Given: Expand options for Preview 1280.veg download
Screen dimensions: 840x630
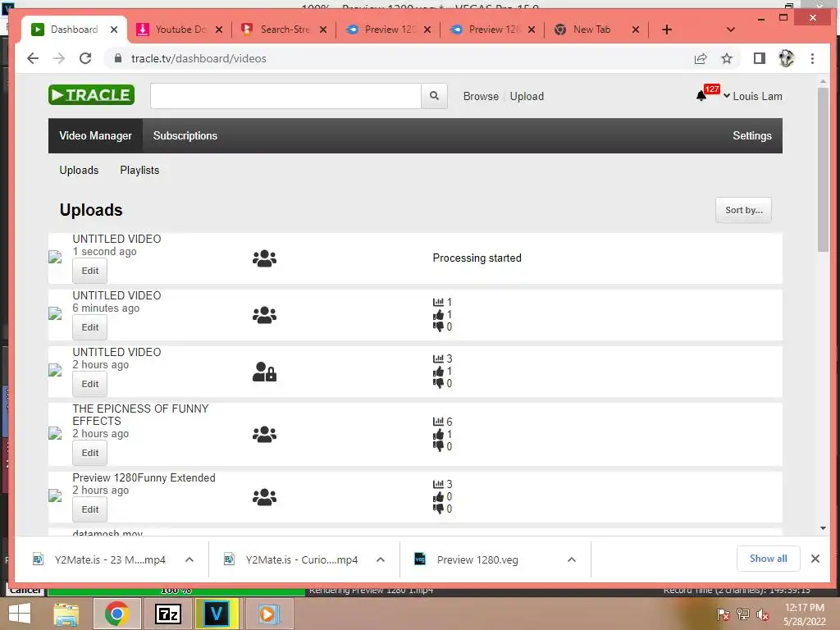Looking at the screenshot, I should click(x=572, y=559).
